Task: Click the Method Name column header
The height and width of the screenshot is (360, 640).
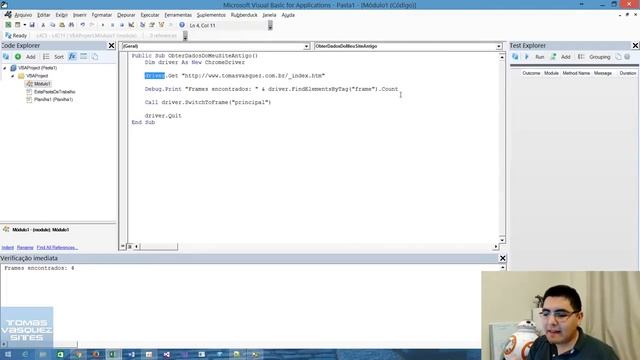Action: coord(576,73)
